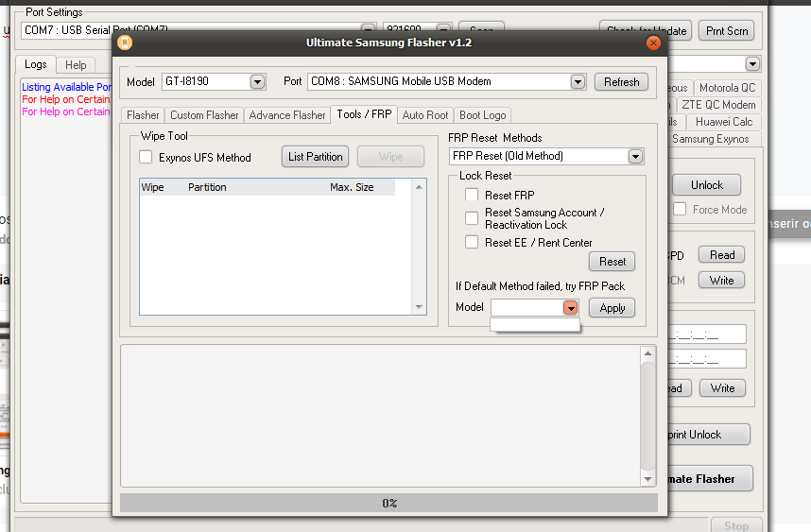
Task: Check the Reset FRP option
Action: 472,195
